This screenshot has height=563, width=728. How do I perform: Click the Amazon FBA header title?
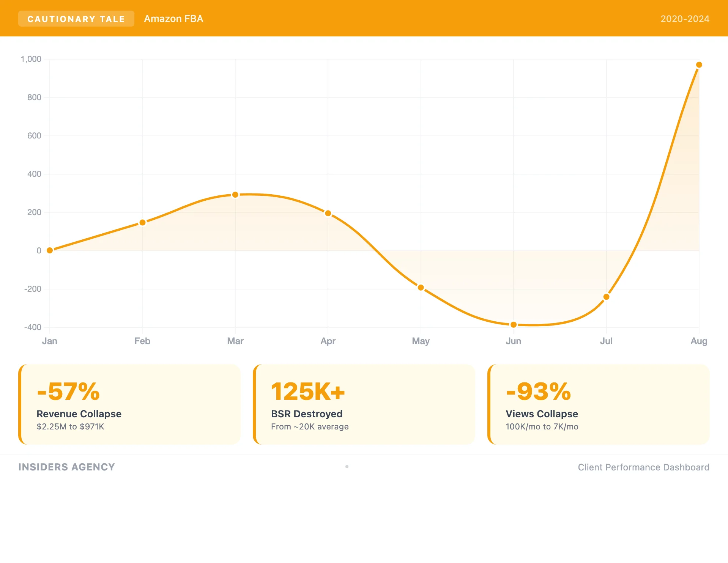tap(173, 19)
